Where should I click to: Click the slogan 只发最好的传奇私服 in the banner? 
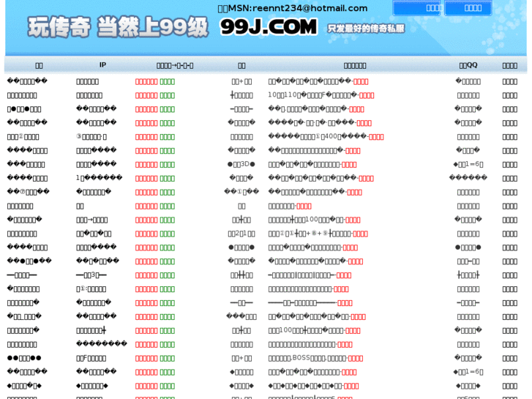point(366,29)
